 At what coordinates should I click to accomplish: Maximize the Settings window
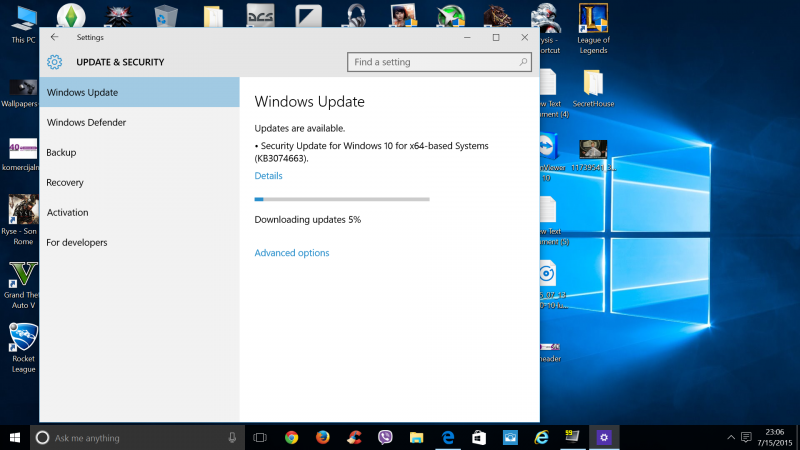tap(496, 37)
